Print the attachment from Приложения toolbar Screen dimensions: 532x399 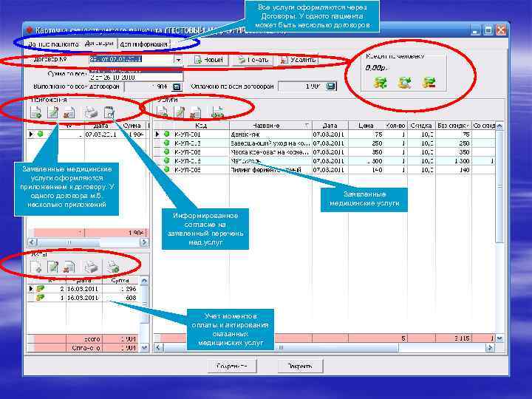91,112
